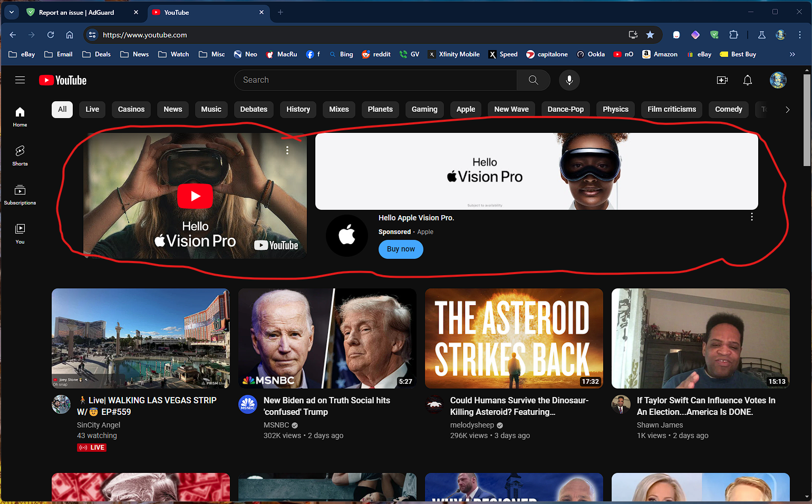This screenshot has height=504, width=812.
Task: Switch to Report an issue AdGuard tab
Action: (76, 12)
